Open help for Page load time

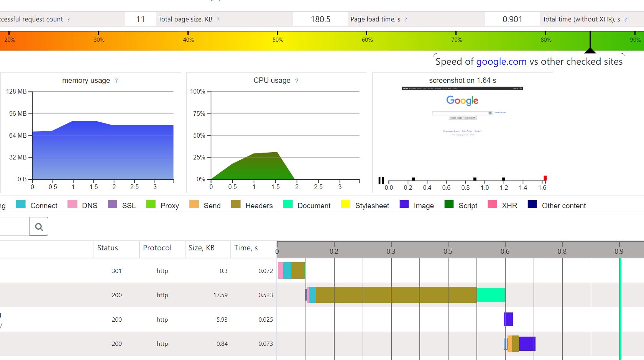point(406,20)
